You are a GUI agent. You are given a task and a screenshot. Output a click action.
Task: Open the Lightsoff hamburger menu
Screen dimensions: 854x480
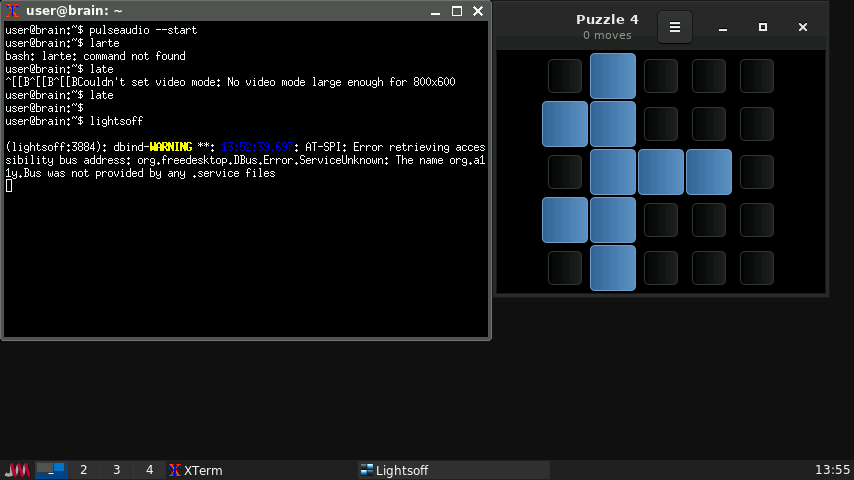(x=674, y=27)
